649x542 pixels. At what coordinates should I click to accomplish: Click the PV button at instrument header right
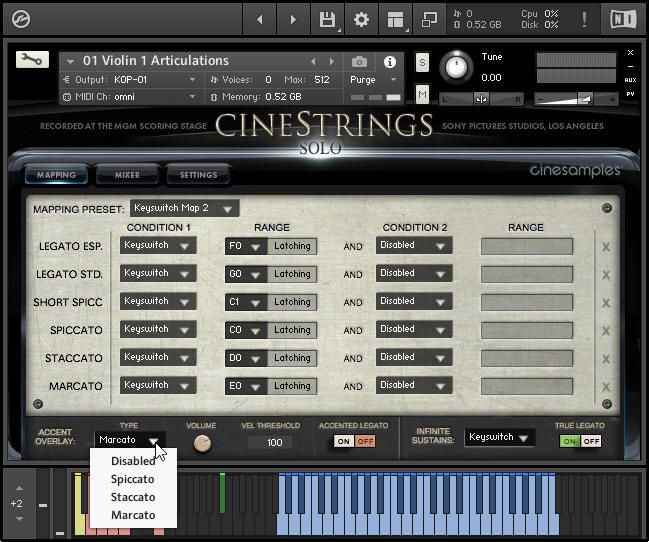tap(630, 94)
